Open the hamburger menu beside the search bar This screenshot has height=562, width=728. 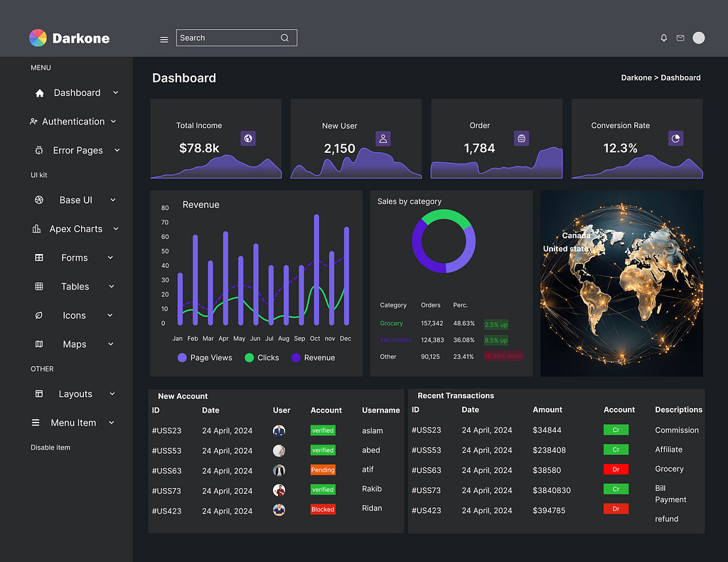[x=164, y=39]
